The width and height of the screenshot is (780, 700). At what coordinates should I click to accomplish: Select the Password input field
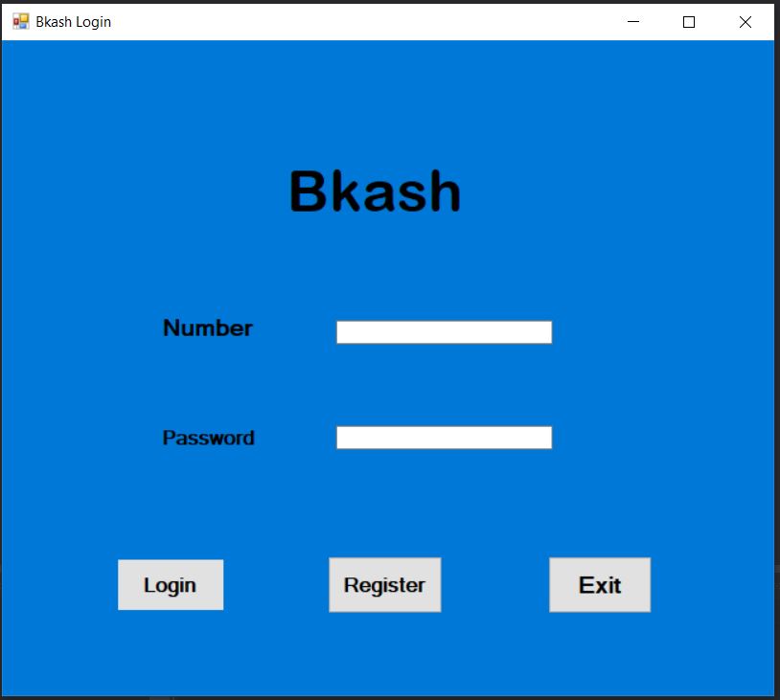443,437
